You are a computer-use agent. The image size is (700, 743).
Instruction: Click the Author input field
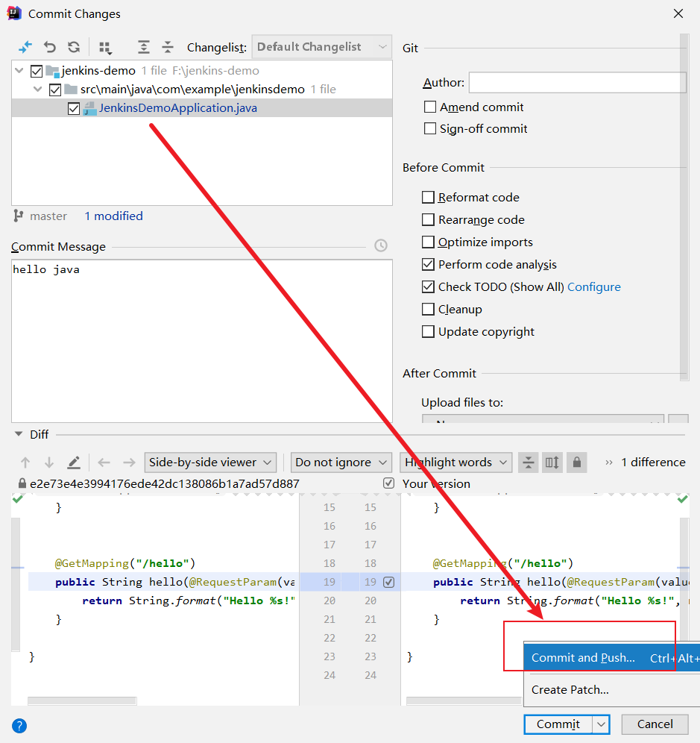point(577,83)
